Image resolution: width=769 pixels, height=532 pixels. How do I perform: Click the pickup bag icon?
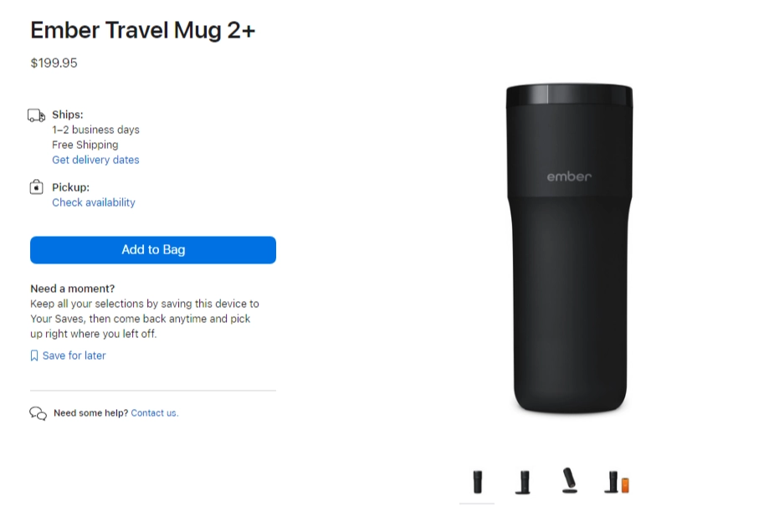click(x=37, y=187)
